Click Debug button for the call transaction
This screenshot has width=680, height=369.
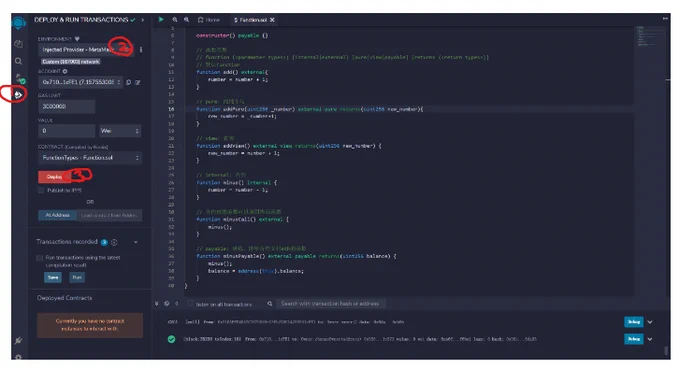click(634, 322)
